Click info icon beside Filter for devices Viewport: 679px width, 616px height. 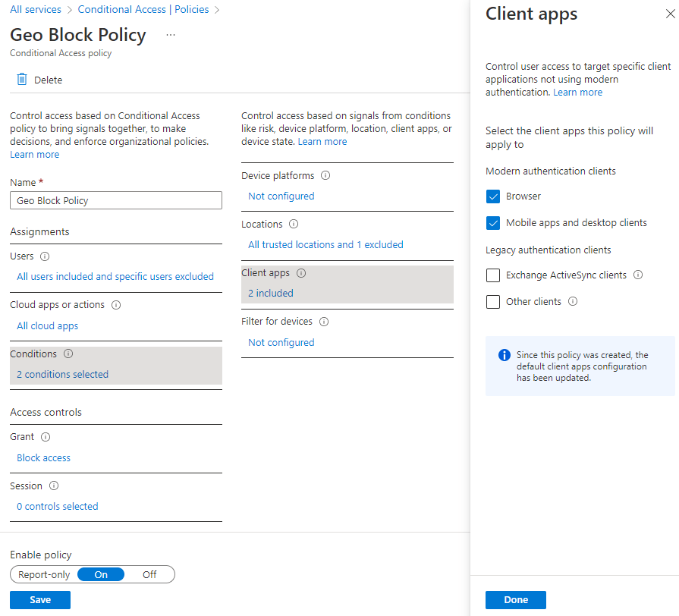click(x=324, y=322)
